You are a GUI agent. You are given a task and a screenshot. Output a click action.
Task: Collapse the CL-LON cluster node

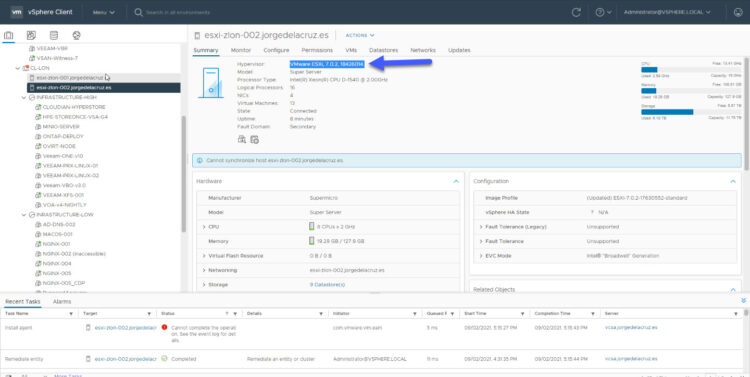tap(18, 68)
